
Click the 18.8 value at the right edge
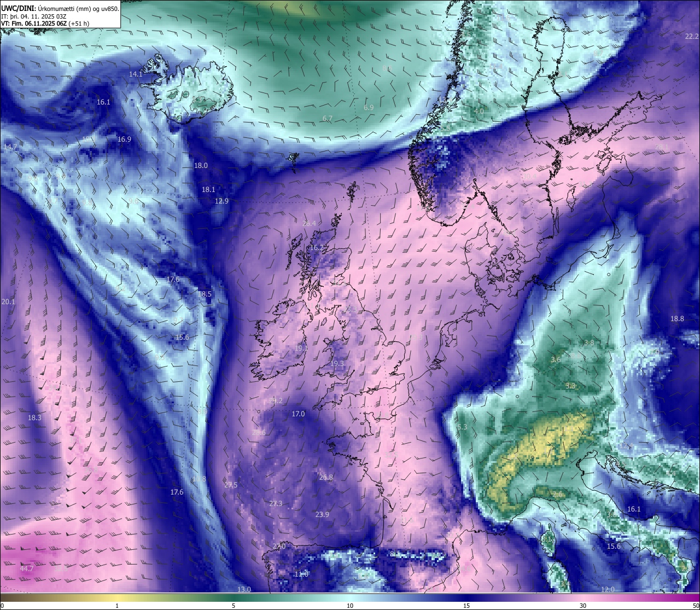(x=677, y=318)
